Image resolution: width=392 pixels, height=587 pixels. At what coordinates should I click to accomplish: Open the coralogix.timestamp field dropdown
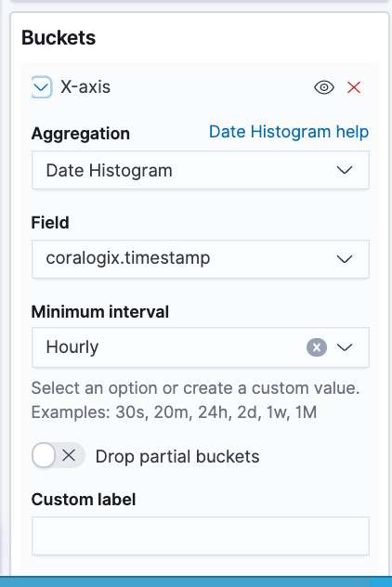point(201,259)
